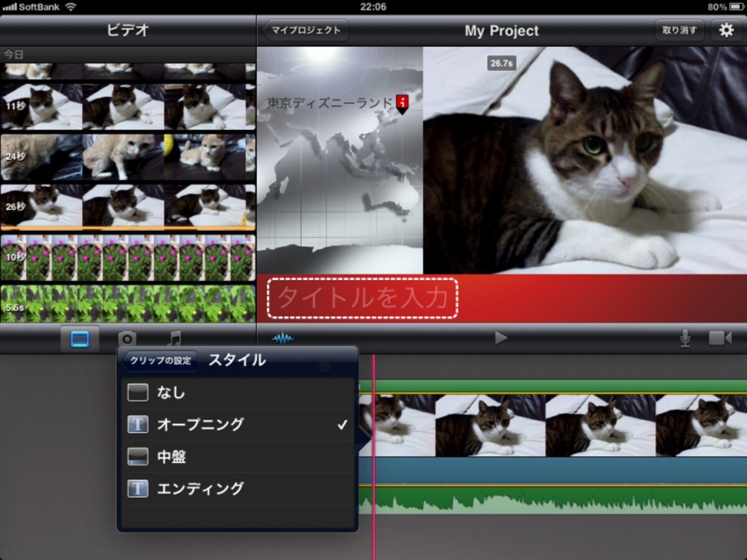The height and width of the screenshot is (560, 747).
Task: Click the 取り消す undo button
Action: (679, 30)
